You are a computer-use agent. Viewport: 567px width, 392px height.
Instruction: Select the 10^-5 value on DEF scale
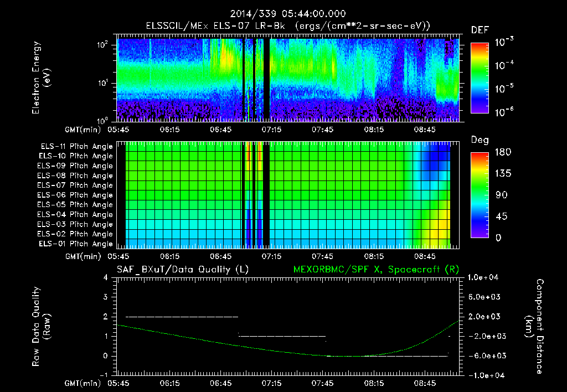(504, 89)
